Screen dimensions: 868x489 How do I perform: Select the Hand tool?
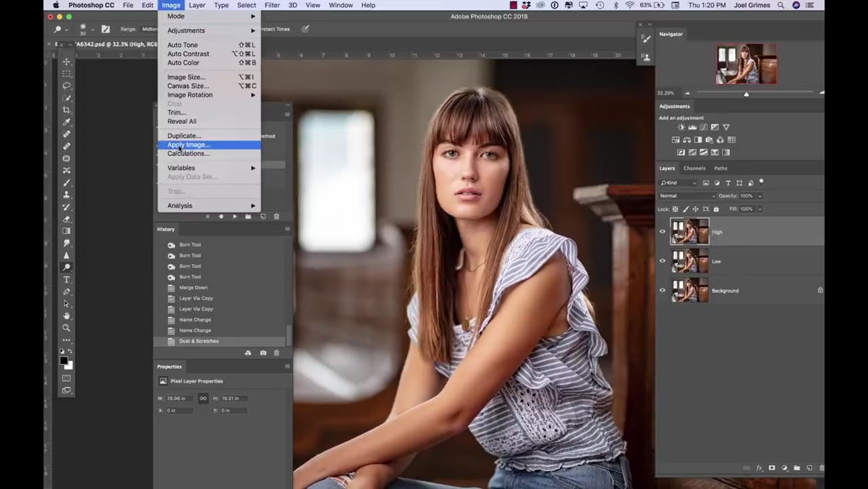click(x=67, y=316)
